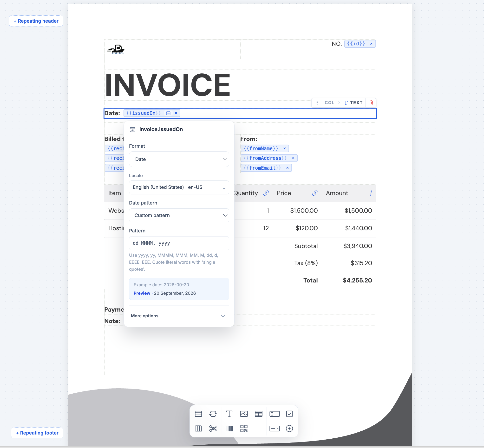This screenshot has width=484, height=448.
Task: Open the Format dropdown set to Date
Action: (179, 159)
